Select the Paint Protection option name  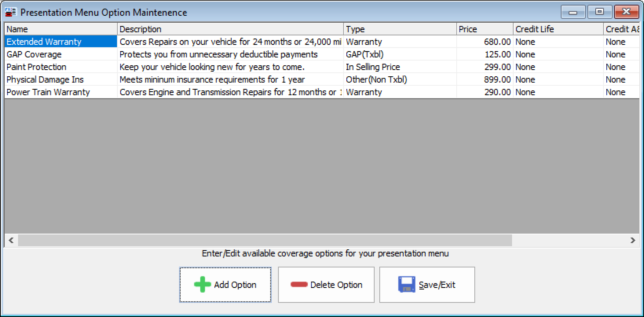pos(37,67)
